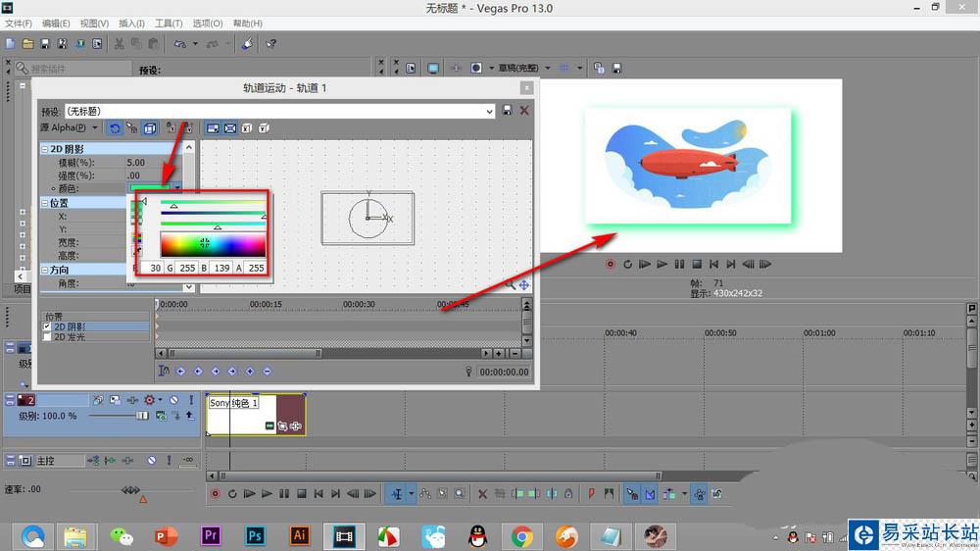The width and height of the screenshot is (980, 551).
Task: Select the normal edit tool in bottom toolbar
Action: (397, 493)
